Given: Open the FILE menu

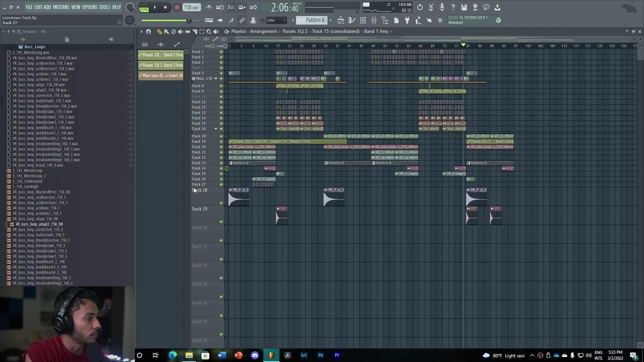Looking at the screenshot, I should point(29,7).
